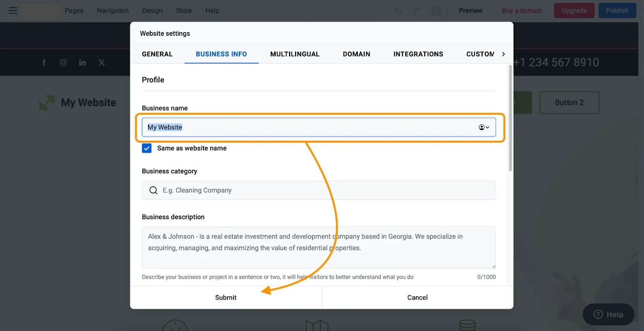Open the Help chat widget
The height and width of the screenshot is (331, 644).
click(x=609, y=315)
